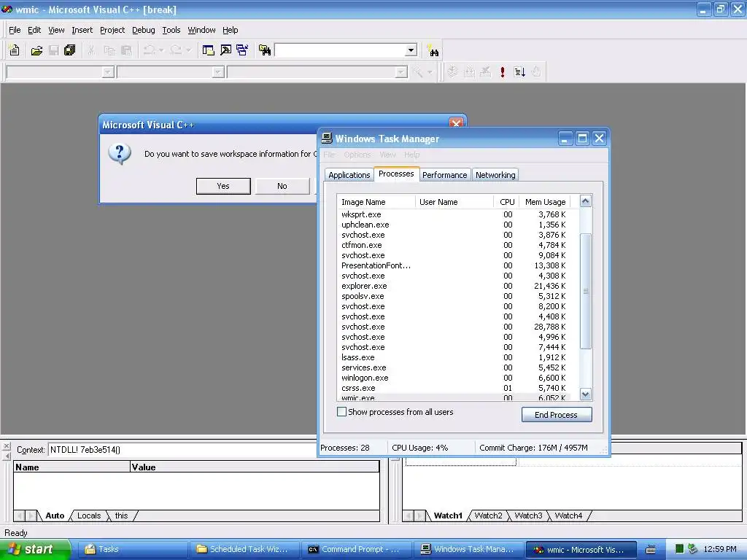This screenshot has width=747, height=560.
Task: Click the green tray icon beside the clock
Action: click(x=680, y=549)
